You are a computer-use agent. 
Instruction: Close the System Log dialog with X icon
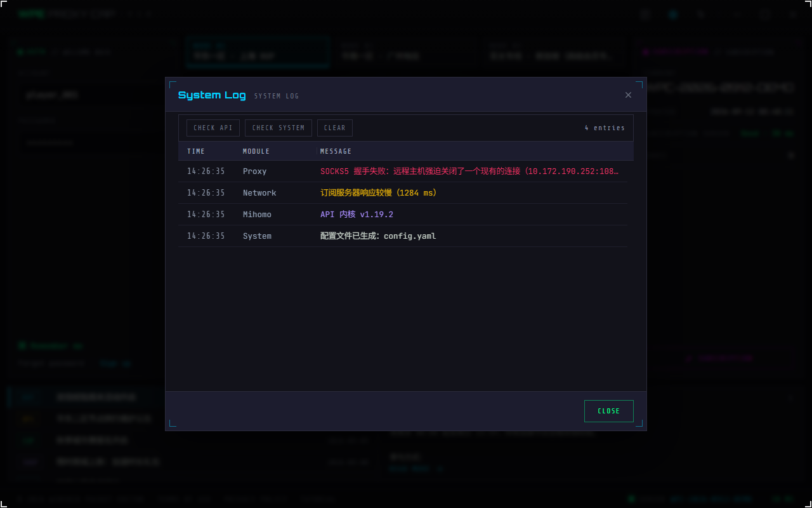click(x=628, y=95)
